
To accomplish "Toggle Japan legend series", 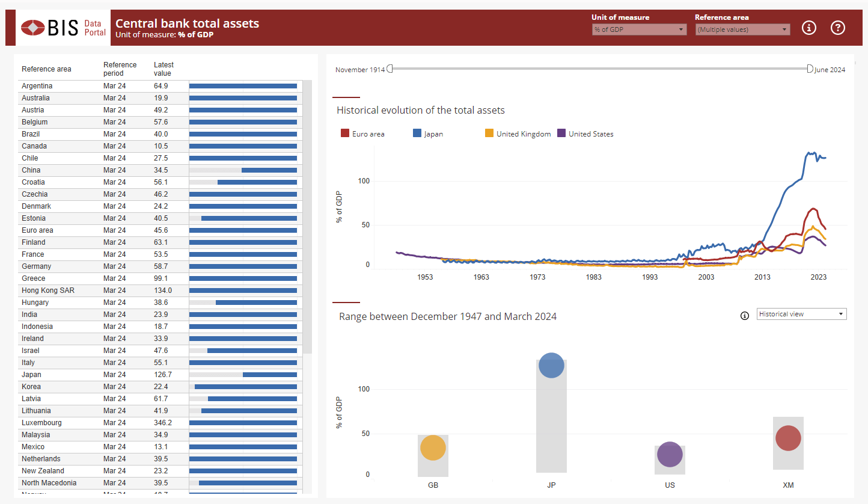I will [428, 134].
